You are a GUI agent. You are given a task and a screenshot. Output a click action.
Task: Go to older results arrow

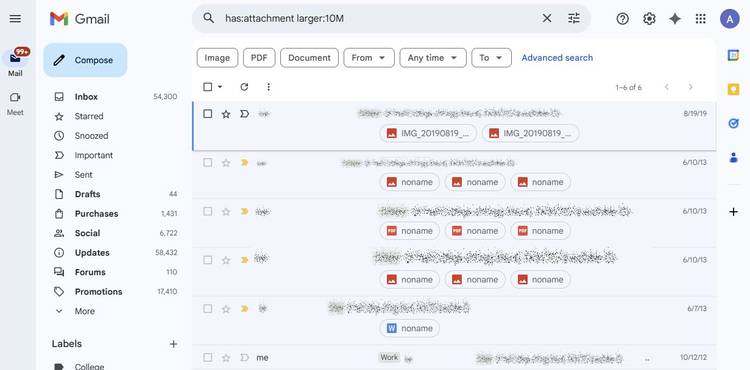click(x=690, y=87)
